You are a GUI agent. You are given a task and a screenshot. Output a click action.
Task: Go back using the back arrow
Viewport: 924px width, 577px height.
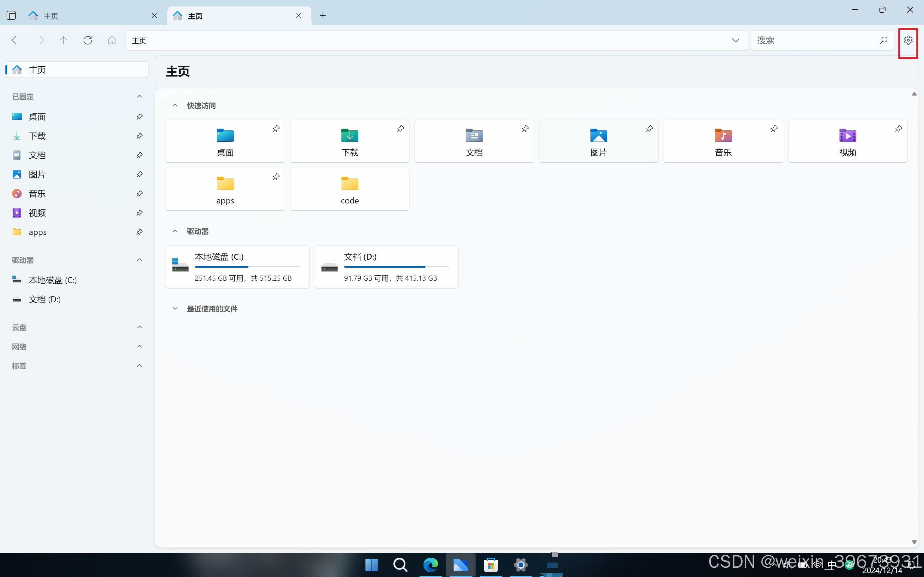point(16,40)
